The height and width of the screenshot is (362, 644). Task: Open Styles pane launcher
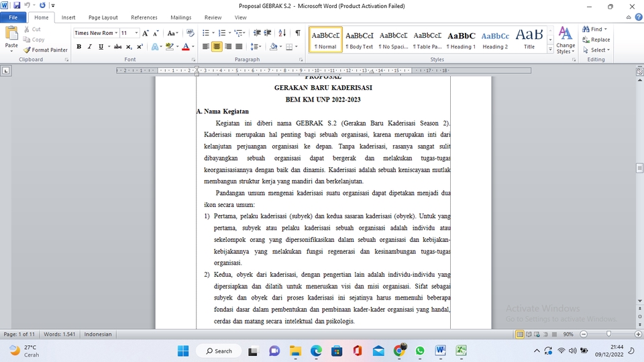point(574,60)
